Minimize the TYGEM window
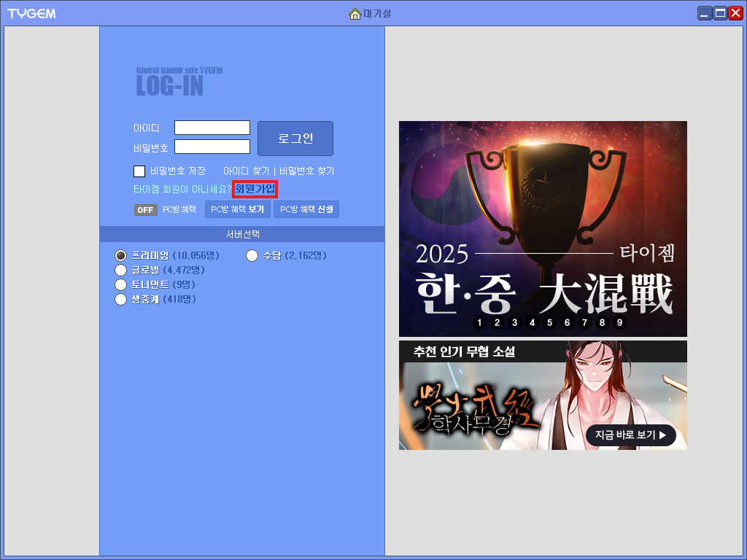The width and height of the screenshot is (747, 560). [705, 13]
